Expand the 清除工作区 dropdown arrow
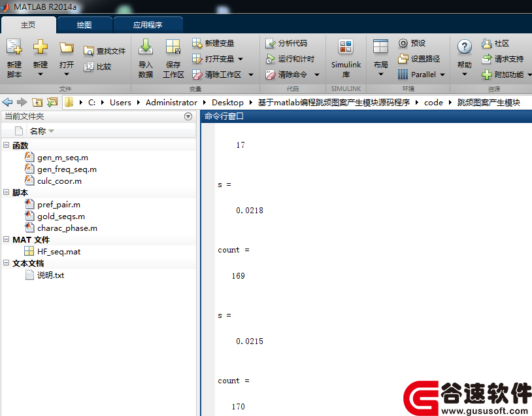This screenshot has height=416, width=532. tap(251, 75)
